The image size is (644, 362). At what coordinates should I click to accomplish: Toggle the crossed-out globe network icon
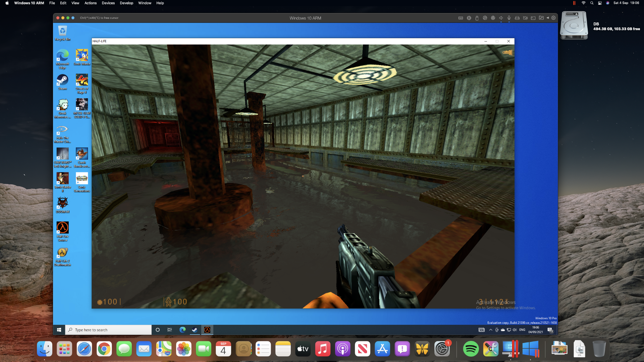(x=485, y=18)
